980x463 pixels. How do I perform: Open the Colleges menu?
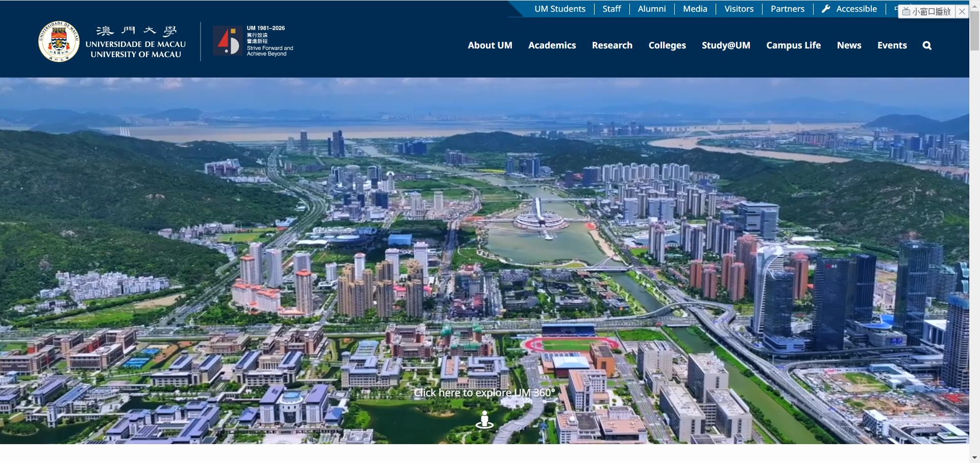(667, 45)
